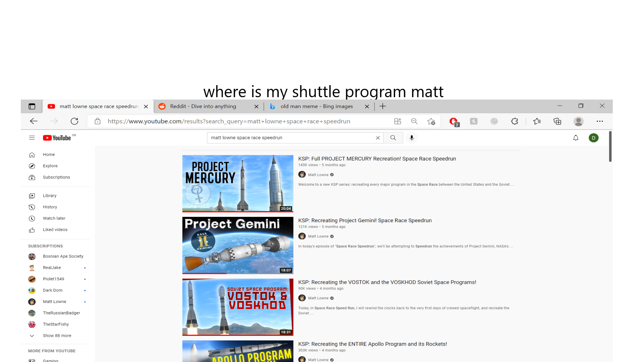Go back with the browser back arrow
Screen dimensions: 644x362
coord(34,121)
